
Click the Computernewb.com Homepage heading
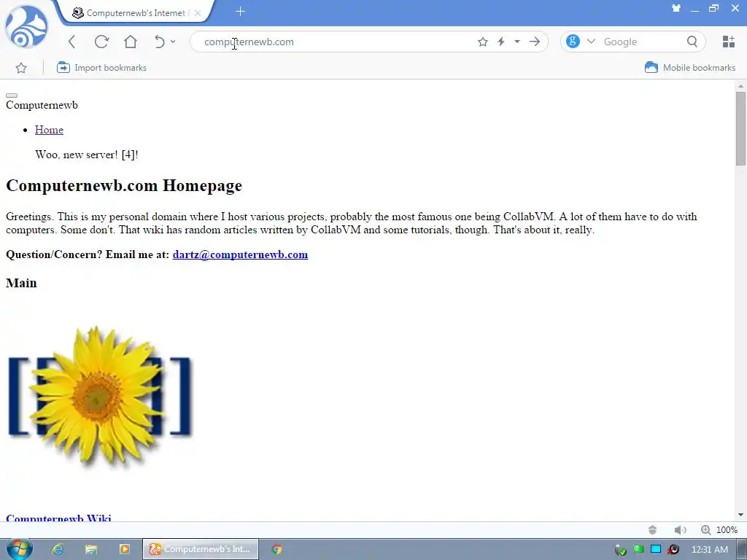point(124,186)
